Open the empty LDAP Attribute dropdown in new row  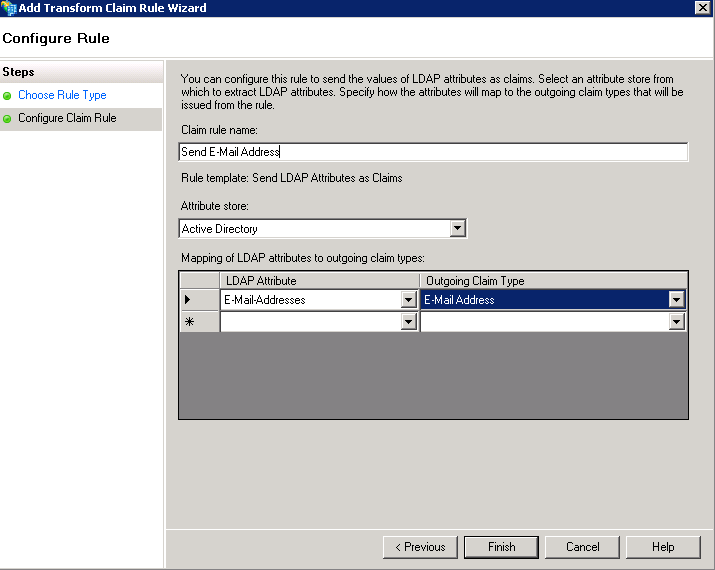pyautogui.click(x=408, y=322)
